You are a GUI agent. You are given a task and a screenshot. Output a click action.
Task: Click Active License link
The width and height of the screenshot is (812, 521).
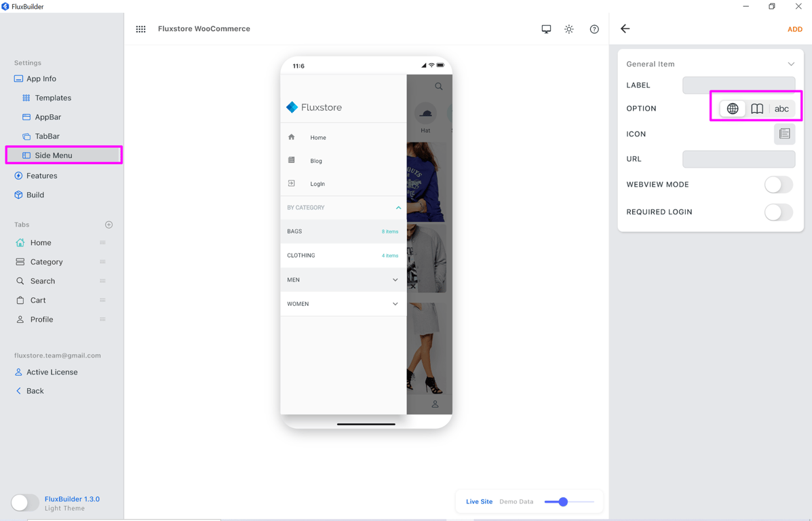click(x=46, y=372)
